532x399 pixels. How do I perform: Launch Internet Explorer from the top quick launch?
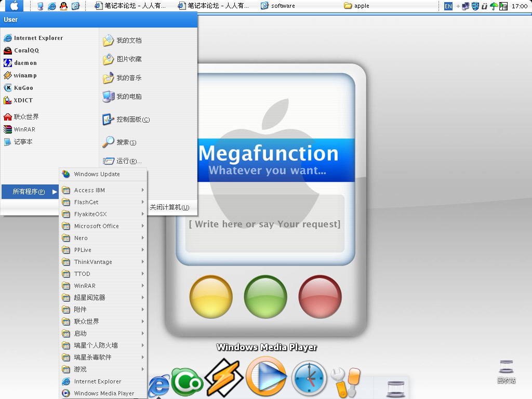pos(52,6)
